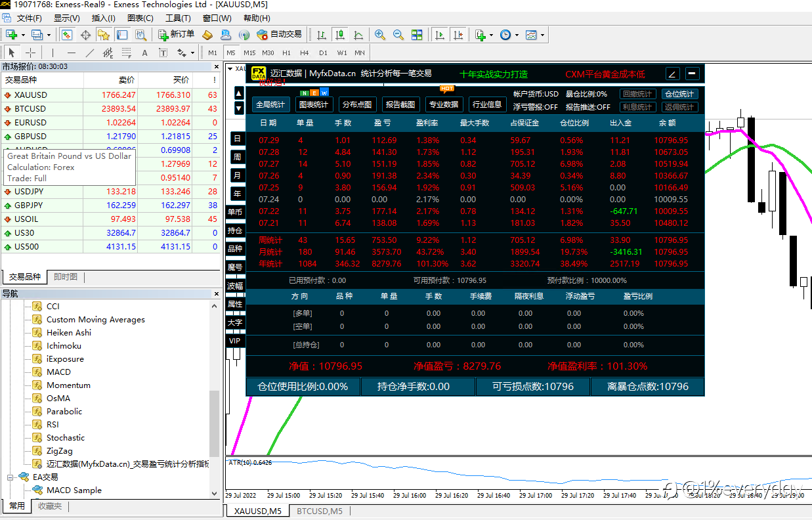Toggle the Navigator star-folder icon
Viewport: 812px width, 520px height.
pyautogui.click(x=104, y=35)
